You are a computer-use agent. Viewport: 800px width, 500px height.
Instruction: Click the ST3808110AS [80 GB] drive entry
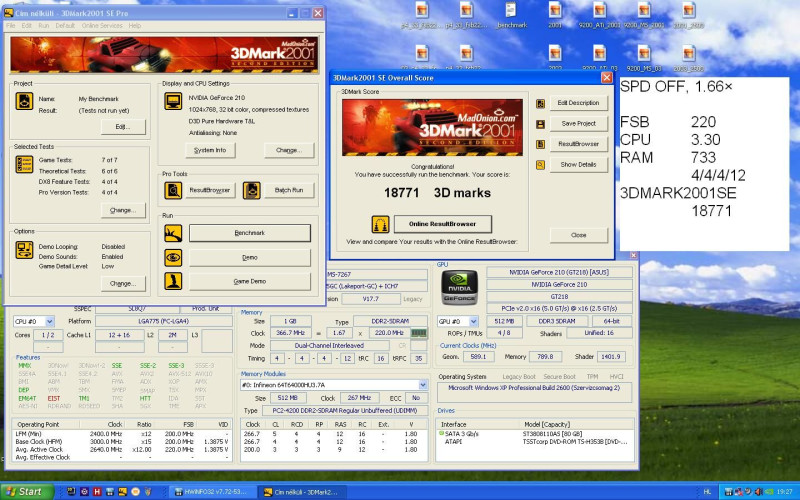click(554, 434)
